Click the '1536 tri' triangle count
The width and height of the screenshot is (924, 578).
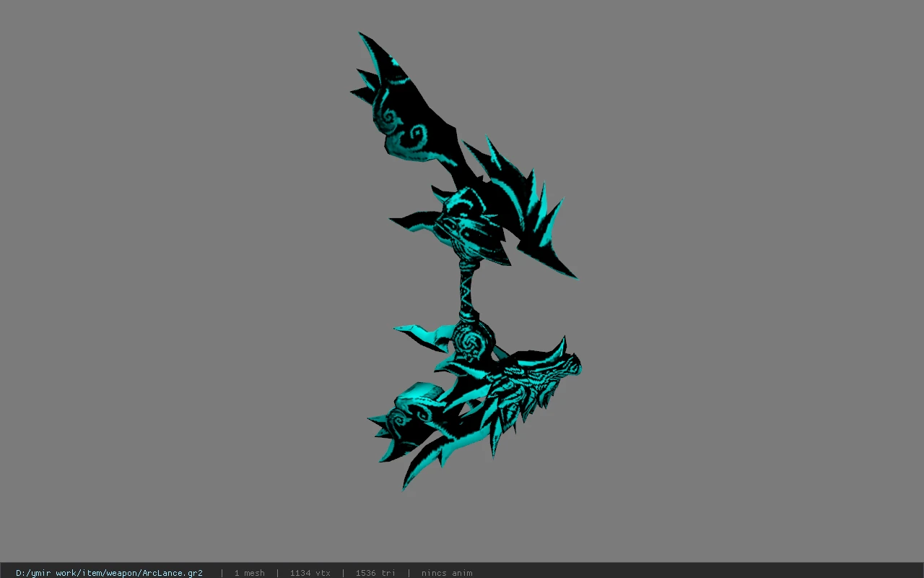click(375, 573)
